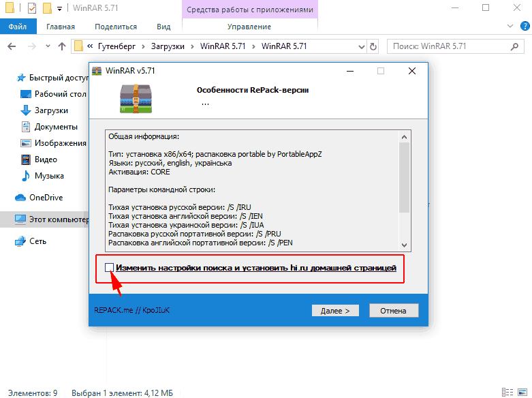
Task: Switch to large icons view in status bar
Action: click(522, 393)
